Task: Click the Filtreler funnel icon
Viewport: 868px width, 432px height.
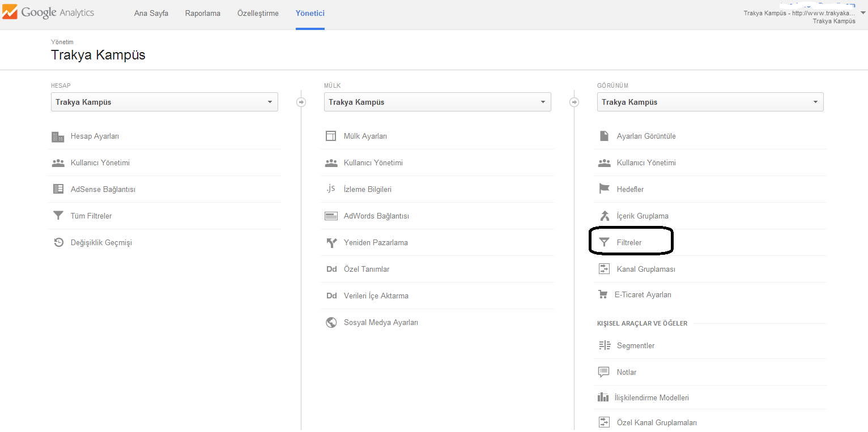Action: 604,242
